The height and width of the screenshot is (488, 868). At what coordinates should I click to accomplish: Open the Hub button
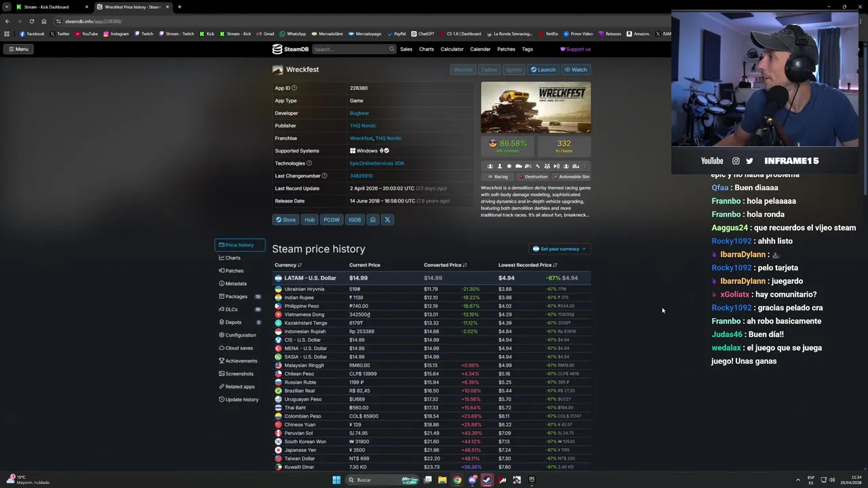point(309,220)
